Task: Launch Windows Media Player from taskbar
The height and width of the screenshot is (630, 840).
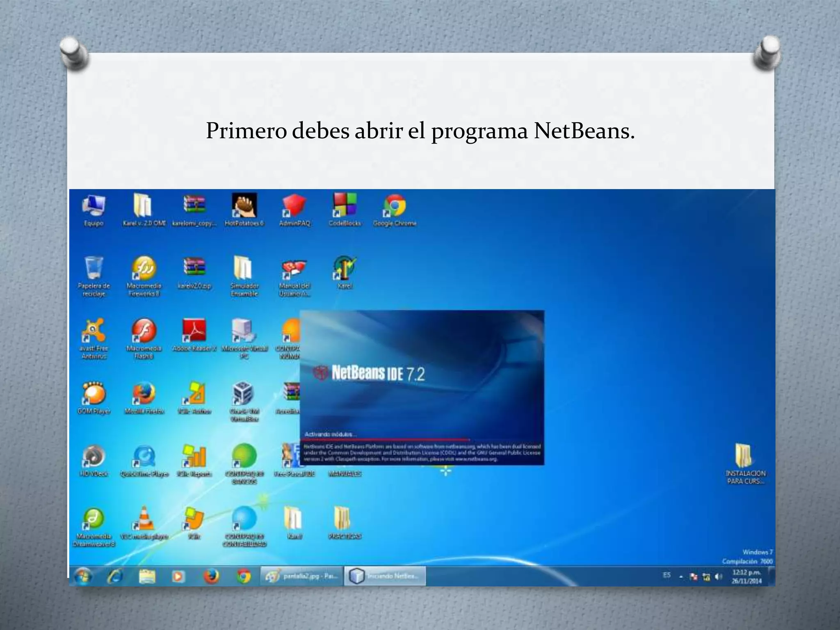Action: [178, 577]
